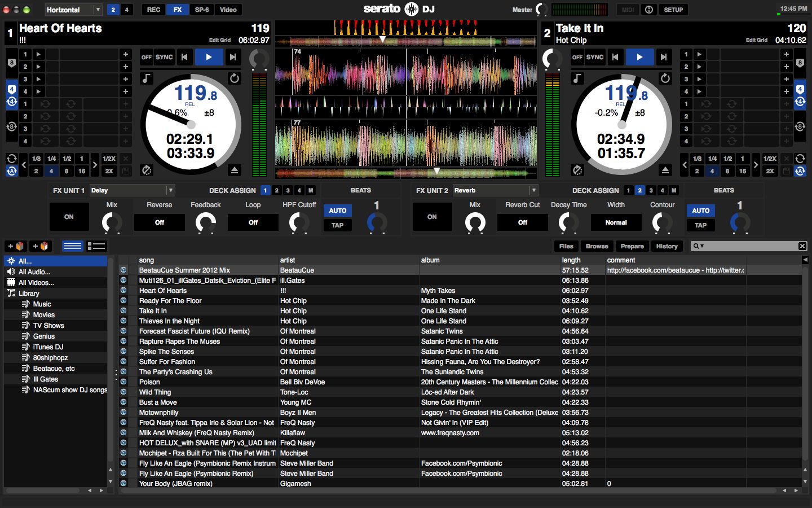This screenshot has height=508, width=812.
Task: Open the info tooltip icon in top bar
Action: click(x=649, y=10)
